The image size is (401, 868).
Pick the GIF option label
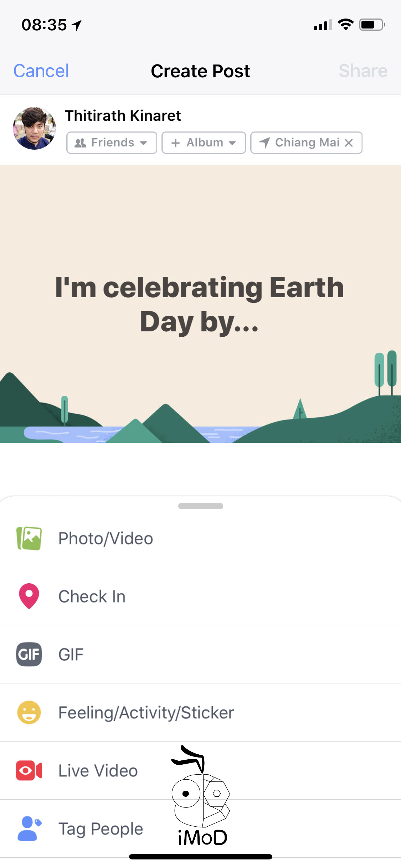(71, 654)
